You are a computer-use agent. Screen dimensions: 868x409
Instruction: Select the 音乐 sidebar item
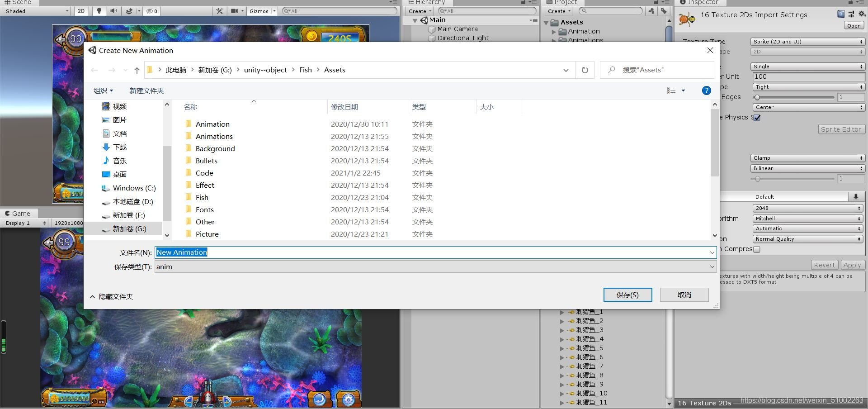click(x=119, y=161)
